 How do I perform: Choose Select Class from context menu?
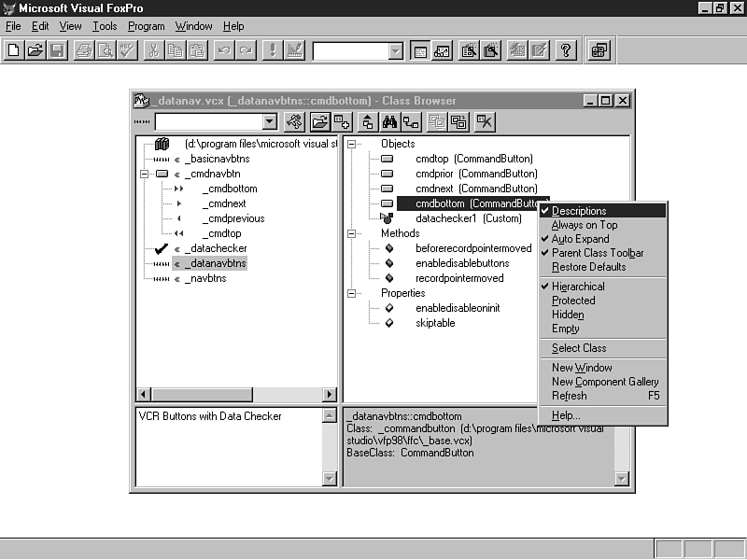click(579, 348)
